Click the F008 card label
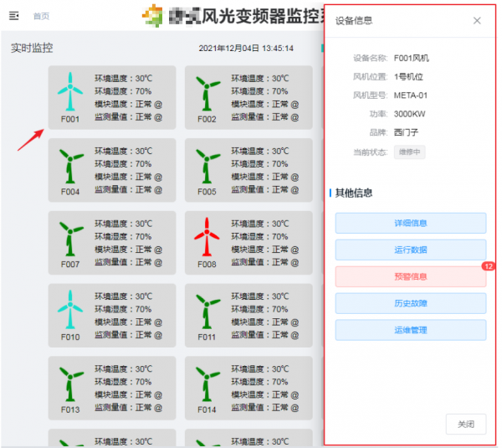Viewport: 502px width, 448px height. click(x=207, y=265)
